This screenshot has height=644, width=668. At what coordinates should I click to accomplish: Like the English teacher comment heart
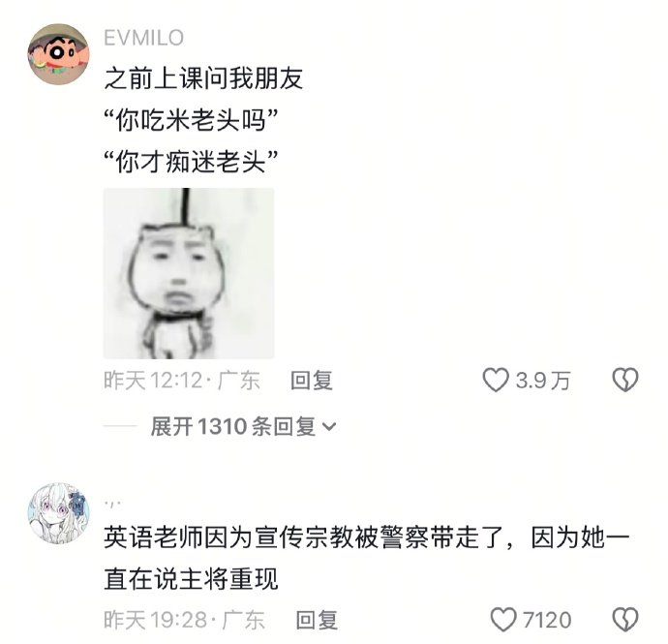click(x=503, y=619)
